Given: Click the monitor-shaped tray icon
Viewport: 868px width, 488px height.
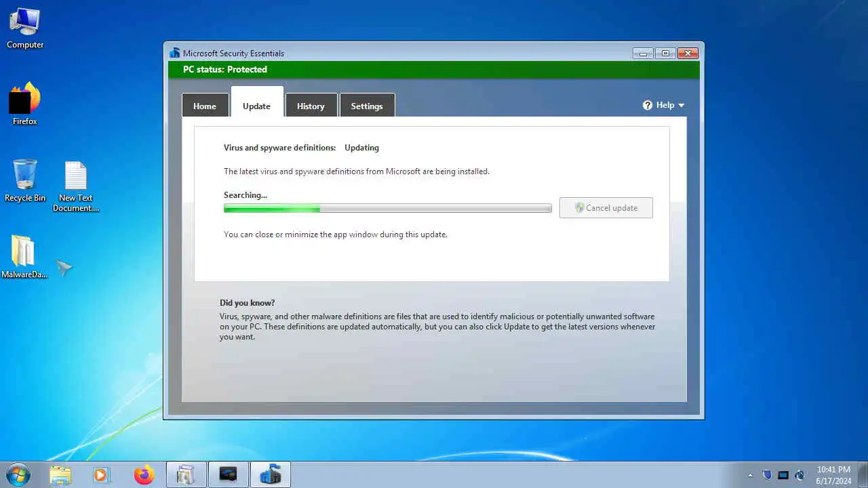Looking at the screenshot, I should click(783, 475).
